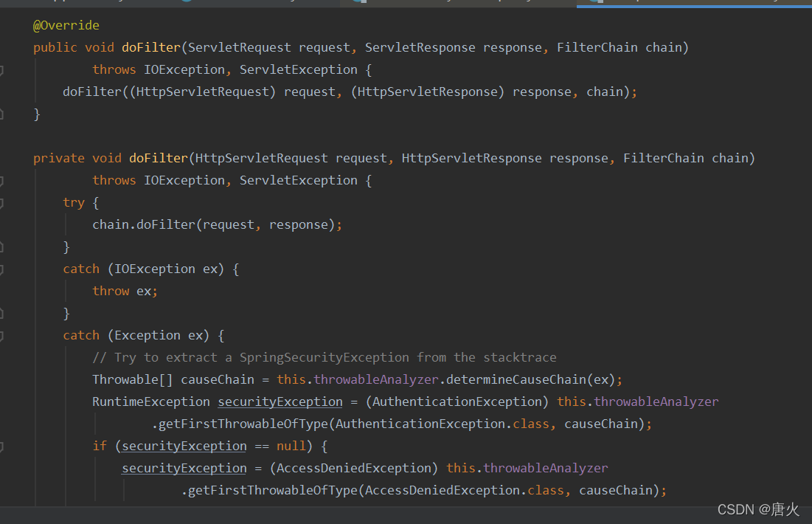
Task: Click securityException in the if condition
Action: point(184,447)
